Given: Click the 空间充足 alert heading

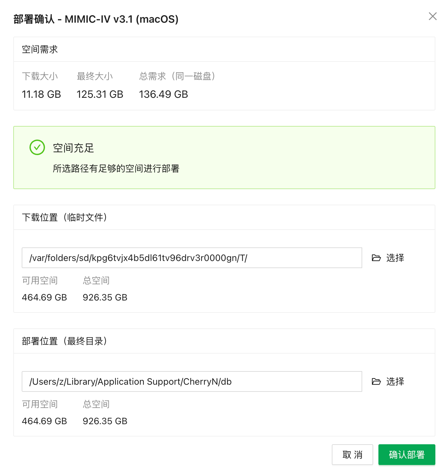Looking at the screenshot, I should tap(73, 148).
